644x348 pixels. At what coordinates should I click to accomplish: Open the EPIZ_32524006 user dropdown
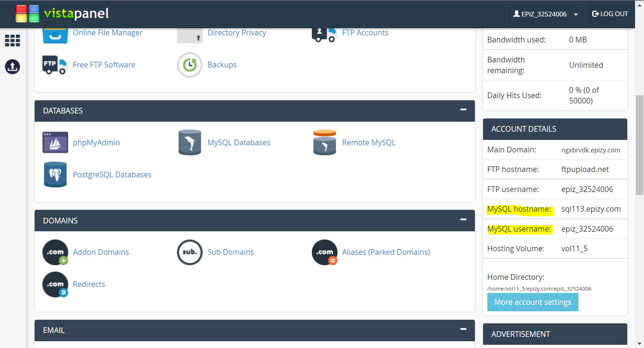(x=546, y=14)
